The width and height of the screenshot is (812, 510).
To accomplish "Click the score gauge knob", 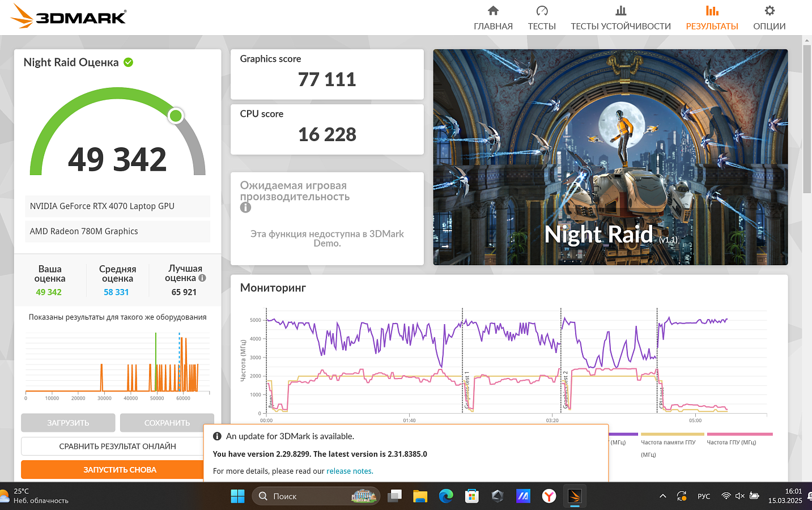I will click(x=176, y=116).
